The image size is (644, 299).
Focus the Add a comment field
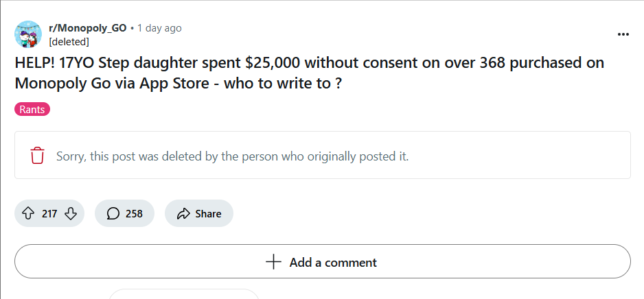pyautogui.click(x=323, y=262)
